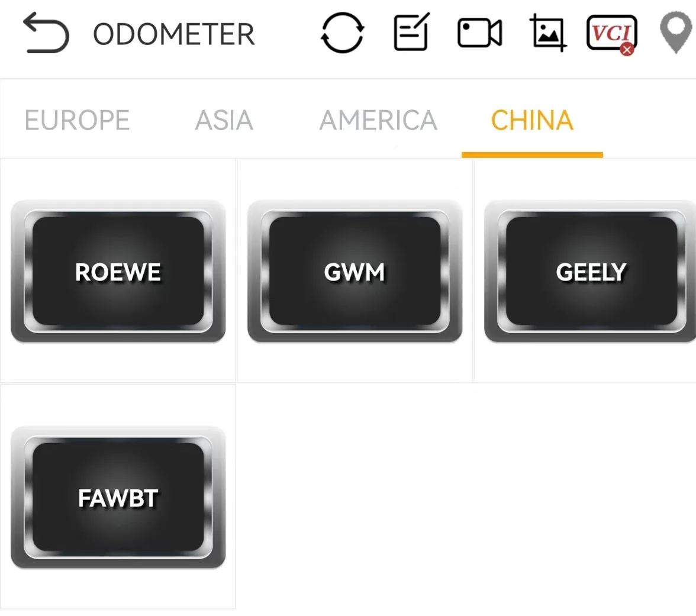Tap the empty cell beside FAWBT

(355, 497)
